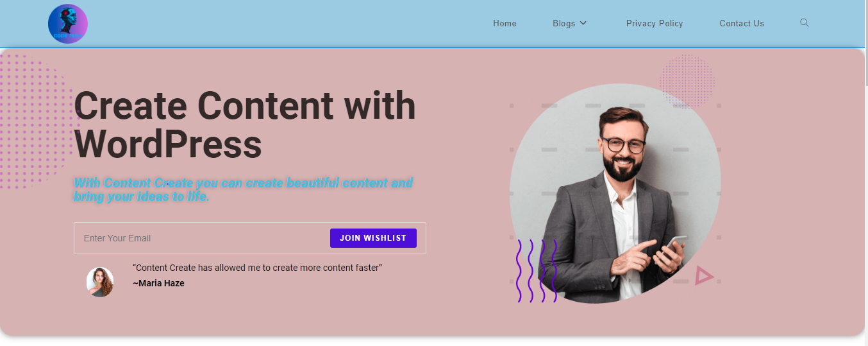The width and height of the screenshot is (868, 346).
Task: Click the ~Maria Haze name label
Action: coord(158,283)
